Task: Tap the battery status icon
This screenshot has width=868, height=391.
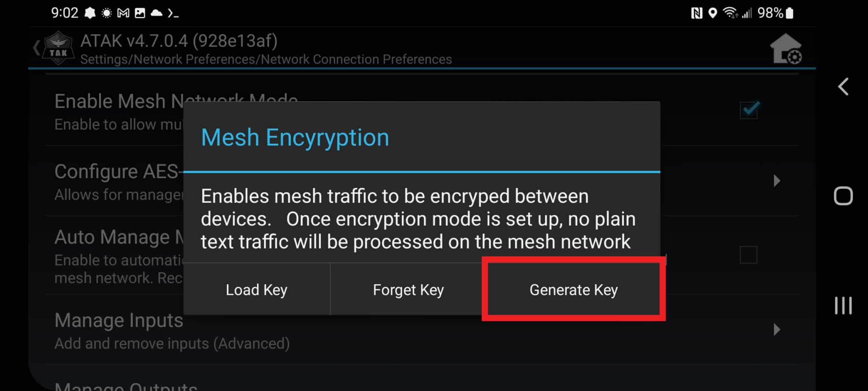Action: (x=789, y=13)
